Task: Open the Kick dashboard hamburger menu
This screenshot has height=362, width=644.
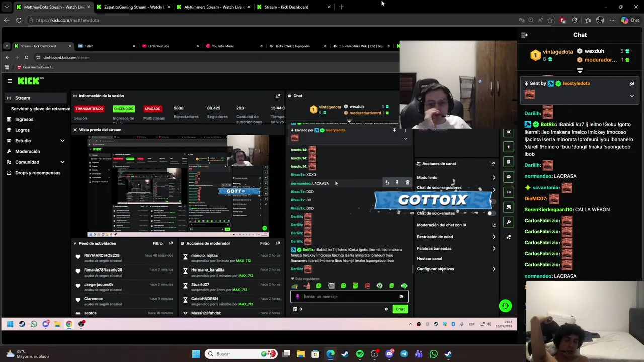Action: click(10, 81)
